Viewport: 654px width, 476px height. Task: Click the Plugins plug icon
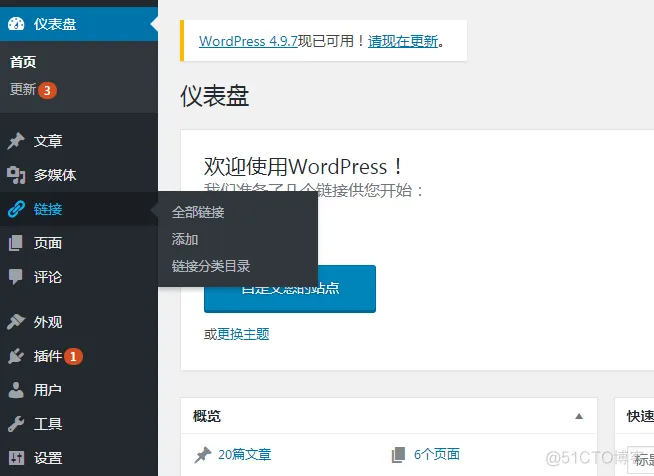(x=16, y=356)
